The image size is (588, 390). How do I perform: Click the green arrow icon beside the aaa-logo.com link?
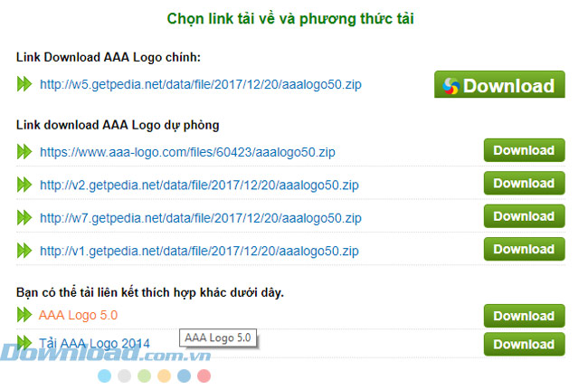tap(24, 151)
